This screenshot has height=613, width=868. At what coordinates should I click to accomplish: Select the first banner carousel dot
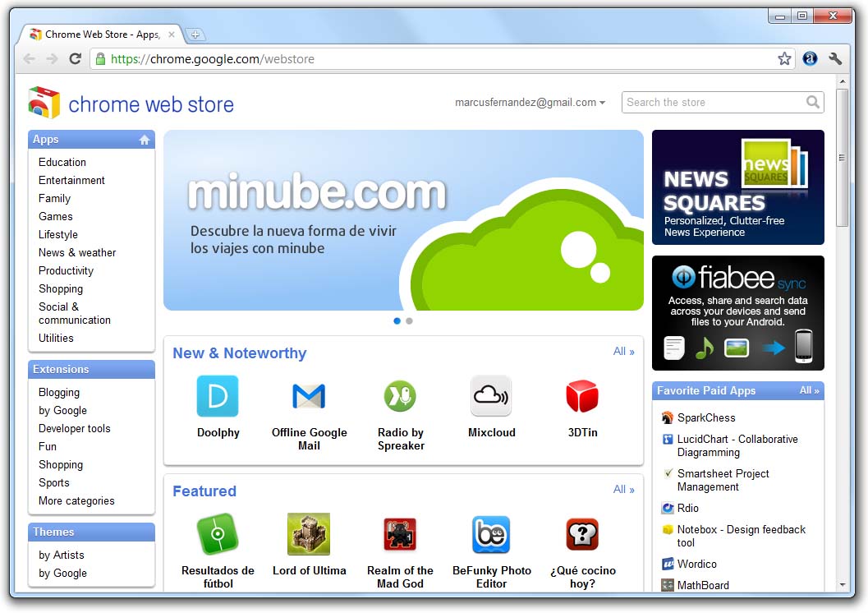point(397,320)
